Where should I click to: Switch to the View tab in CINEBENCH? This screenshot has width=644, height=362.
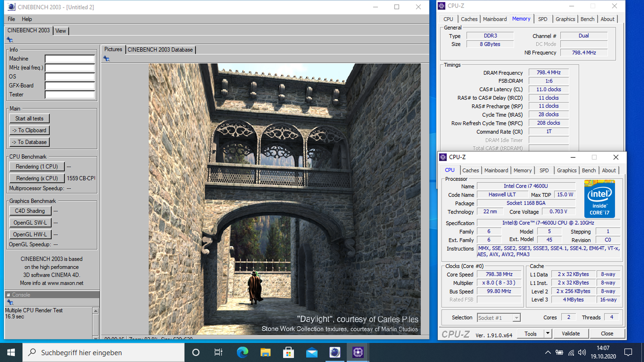[61, 31]
